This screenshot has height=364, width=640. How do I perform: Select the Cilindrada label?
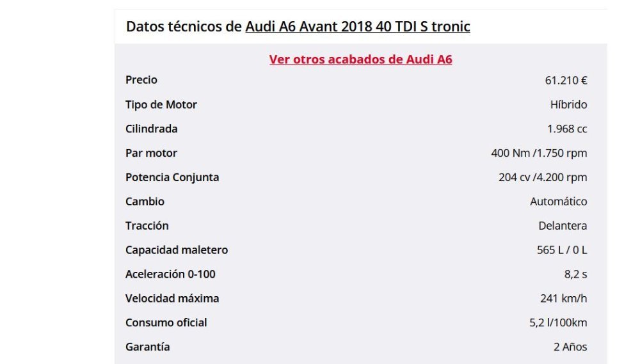click(x=152, y=129)
